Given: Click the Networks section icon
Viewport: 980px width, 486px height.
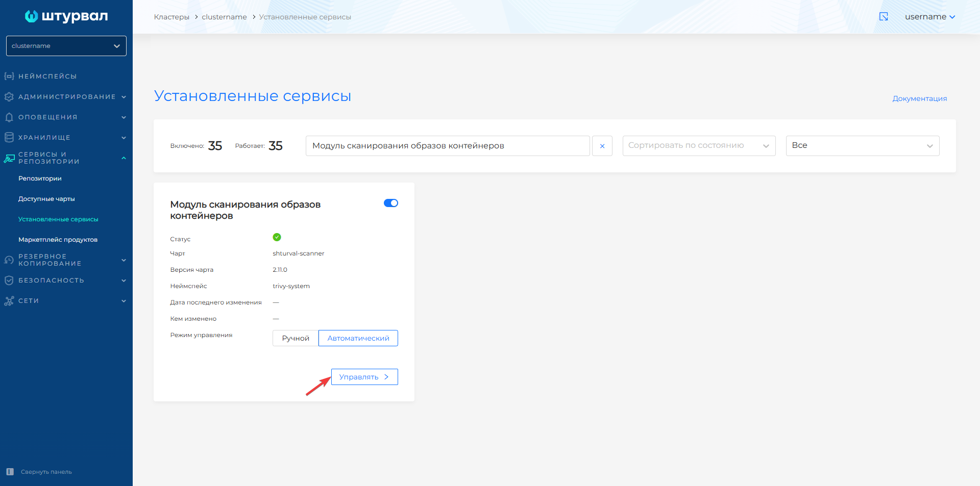Looking at the screenshot, I should 9,301.
